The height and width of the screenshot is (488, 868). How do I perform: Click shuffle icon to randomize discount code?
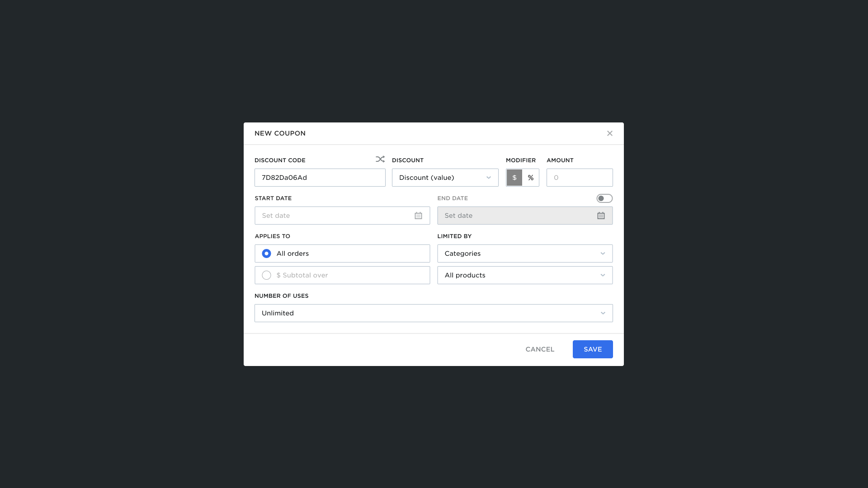click(380, 159)
